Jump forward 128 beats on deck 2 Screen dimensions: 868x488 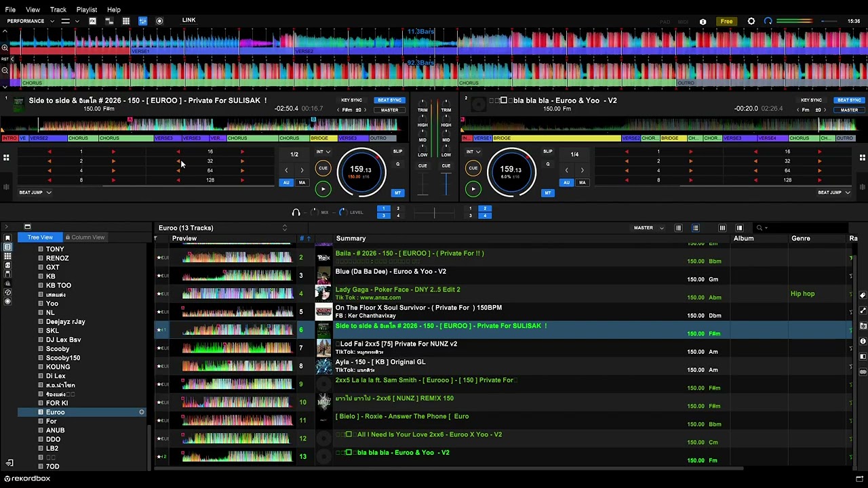click(819, 180)
